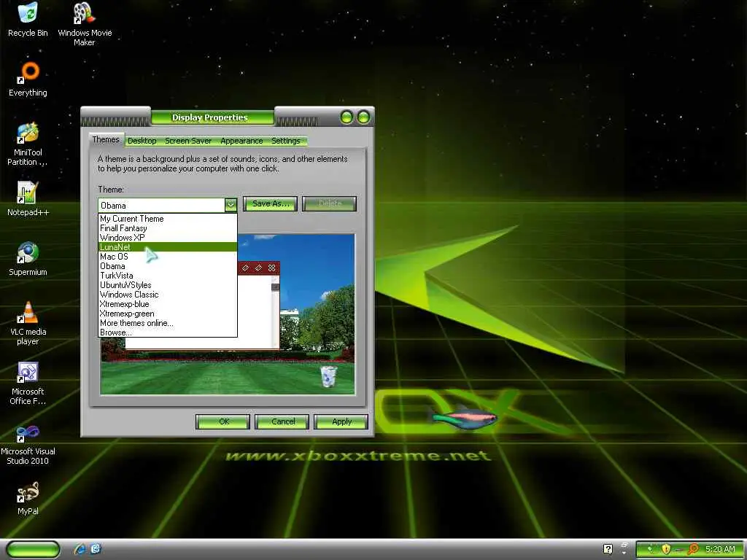Choose the TurkVista theme

(x=168, y=276)
